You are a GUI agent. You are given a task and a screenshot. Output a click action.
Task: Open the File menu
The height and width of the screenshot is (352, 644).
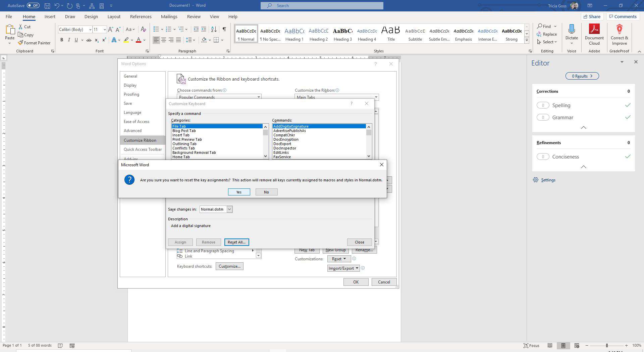[9, 16]
